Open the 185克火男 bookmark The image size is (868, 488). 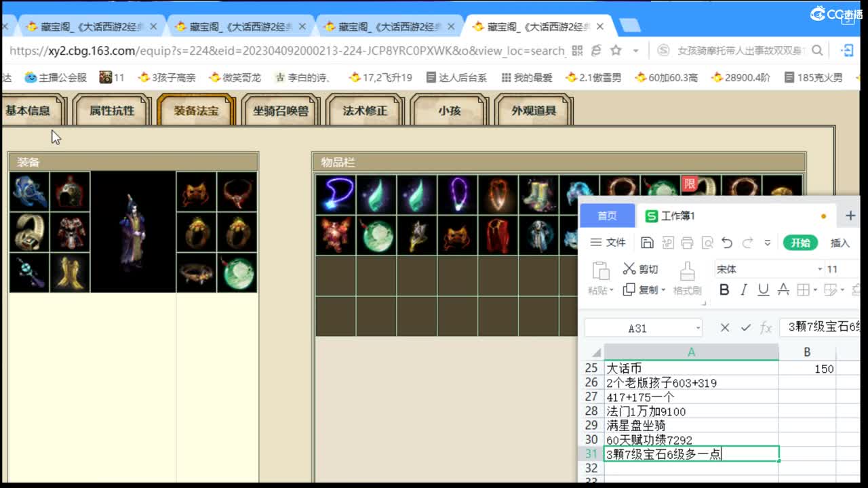pos(813,77)
